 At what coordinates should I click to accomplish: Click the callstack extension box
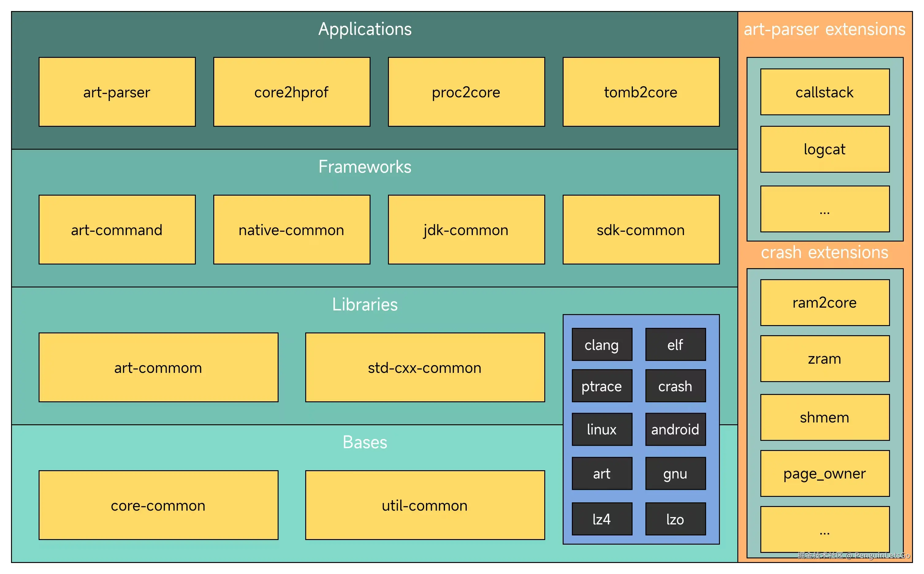coord(824,92)
